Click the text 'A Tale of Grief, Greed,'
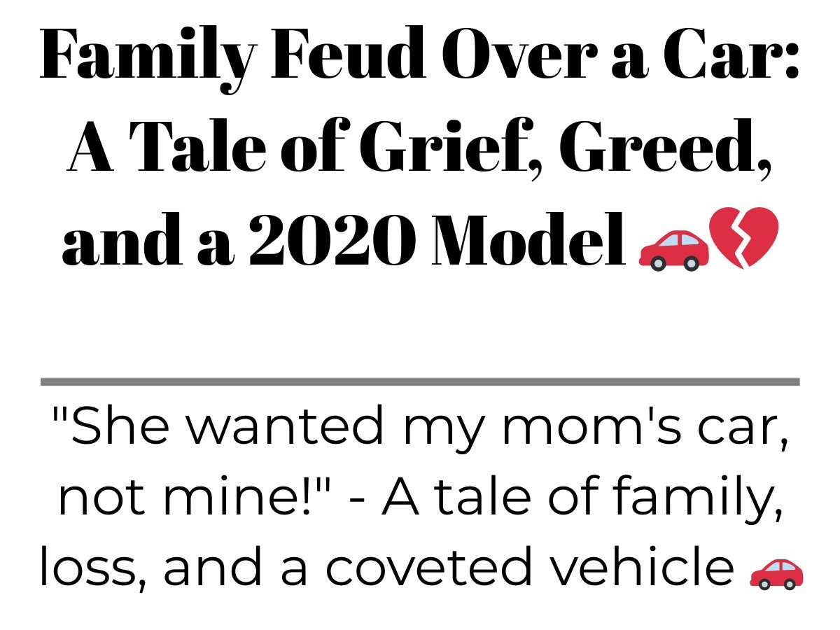Viewport: 840px width, 630px height. pyautogui.click(x=420, y=150)
